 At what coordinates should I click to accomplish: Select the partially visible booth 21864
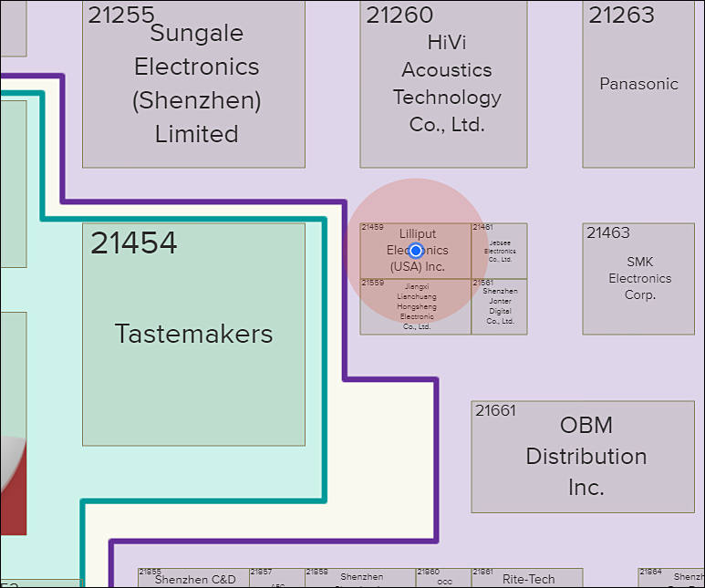(x=671, y=578)
